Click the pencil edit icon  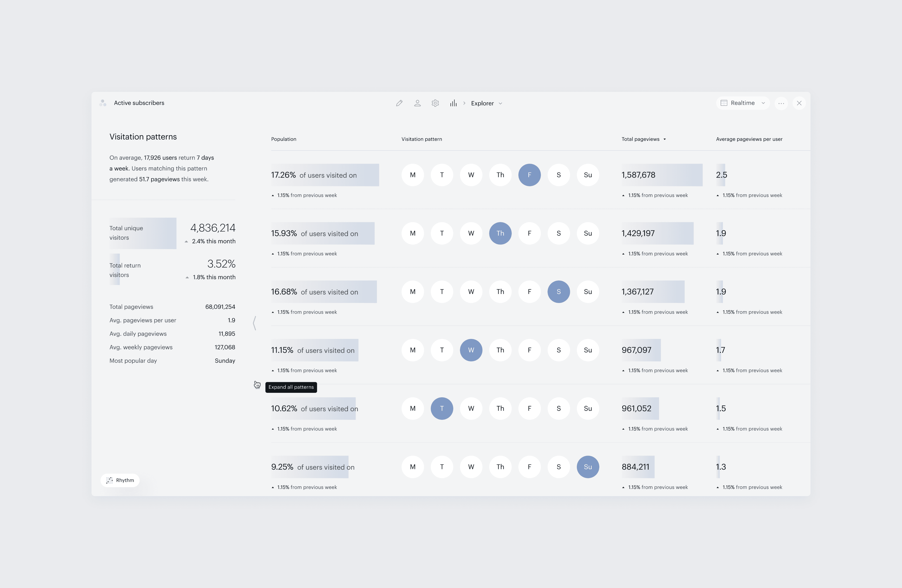399,103
